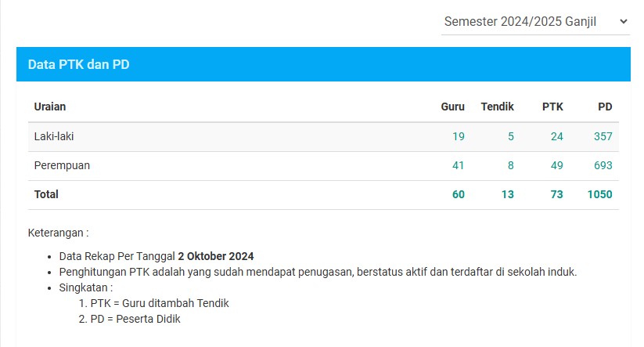The height and width of the screenshot is (347, 644).
Task: Click the Data PTK dan PD header
Action: click(323, 64)
